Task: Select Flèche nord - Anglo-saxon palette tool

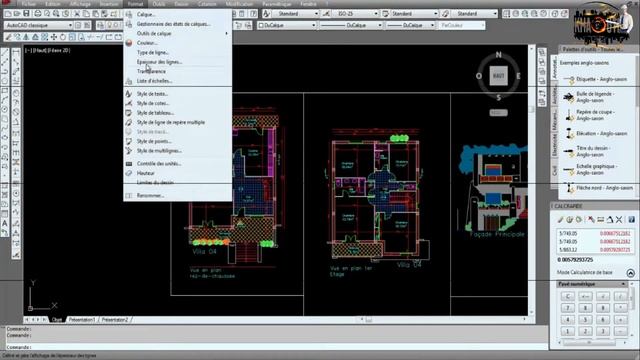Action: point(599,188)
